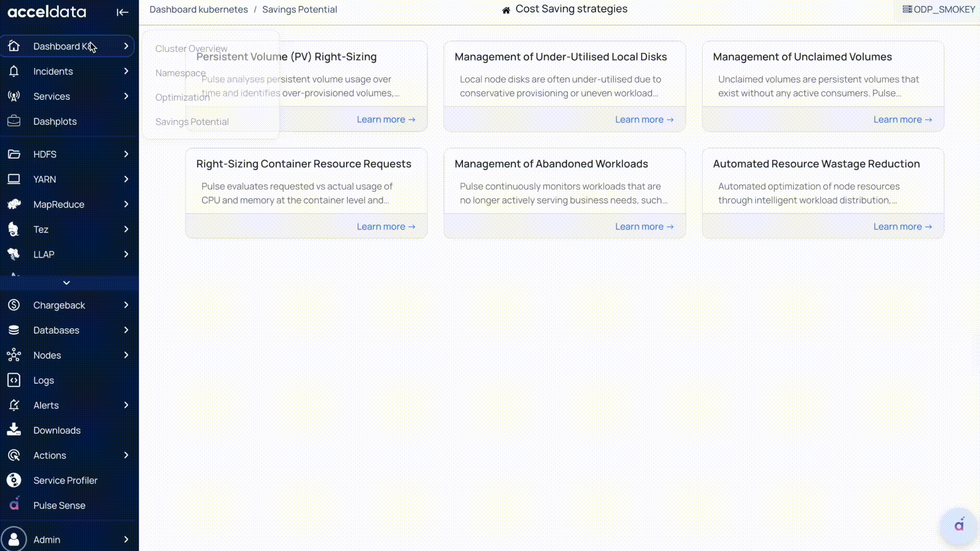Click the Chargeback dollar icon
This screenshot has height=551, width=980.
point(14,305)
